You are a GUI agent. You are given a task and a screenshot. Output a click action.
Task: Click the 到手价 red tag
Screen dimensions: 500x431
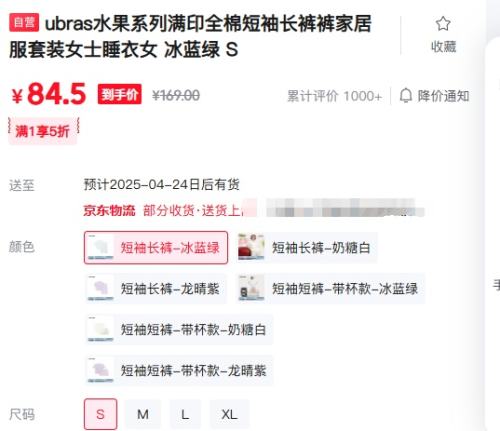pyautogui.click(x=120, y=95)
